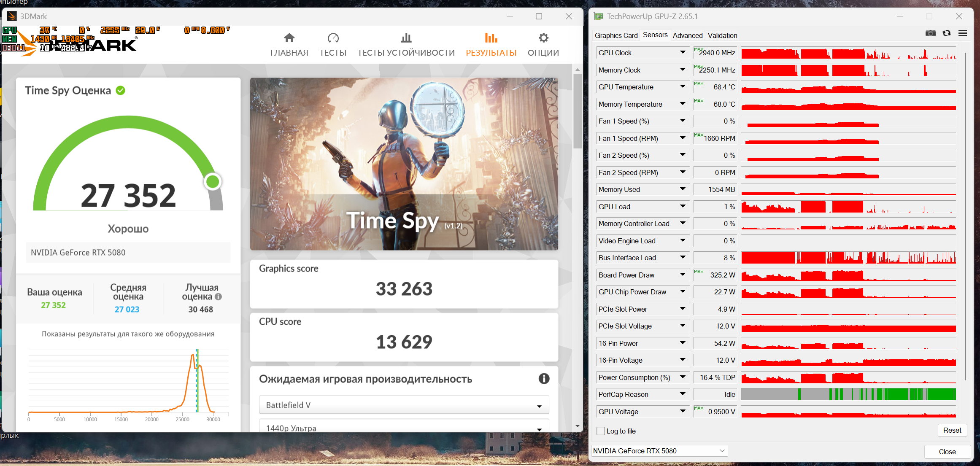Open ОПЦИИ gear icon
Image resolution: width=980 pixels, height=466 pixels.
tap(543, 38)
